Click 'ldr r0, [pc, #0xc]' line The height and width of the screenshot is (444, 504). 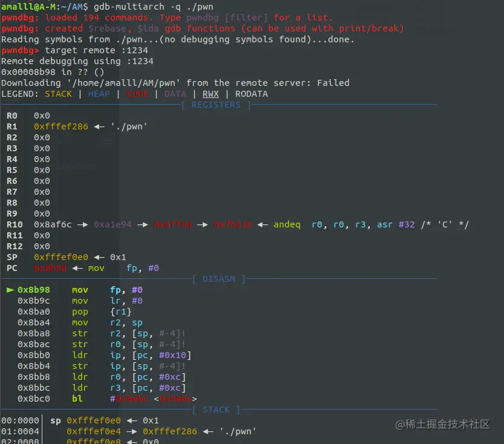[x=102, y=377]
